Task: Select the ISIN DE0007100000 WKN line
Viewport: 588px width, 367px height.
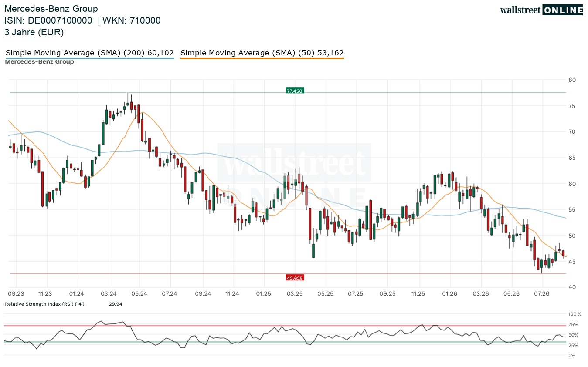Action: pyautogui.click(x=83, y=20)
